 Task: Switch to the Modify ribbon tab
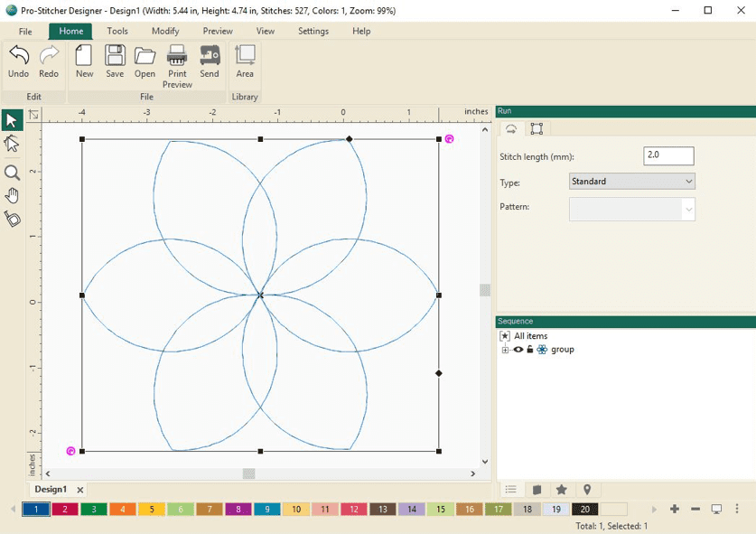(x=164, y=30)
